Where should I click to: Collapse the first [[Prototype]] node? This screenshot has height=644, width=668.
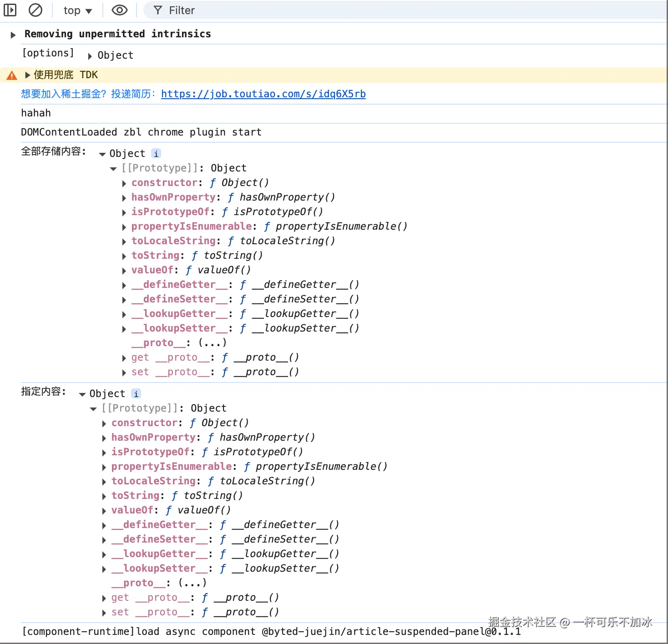[x=113, y=169]
